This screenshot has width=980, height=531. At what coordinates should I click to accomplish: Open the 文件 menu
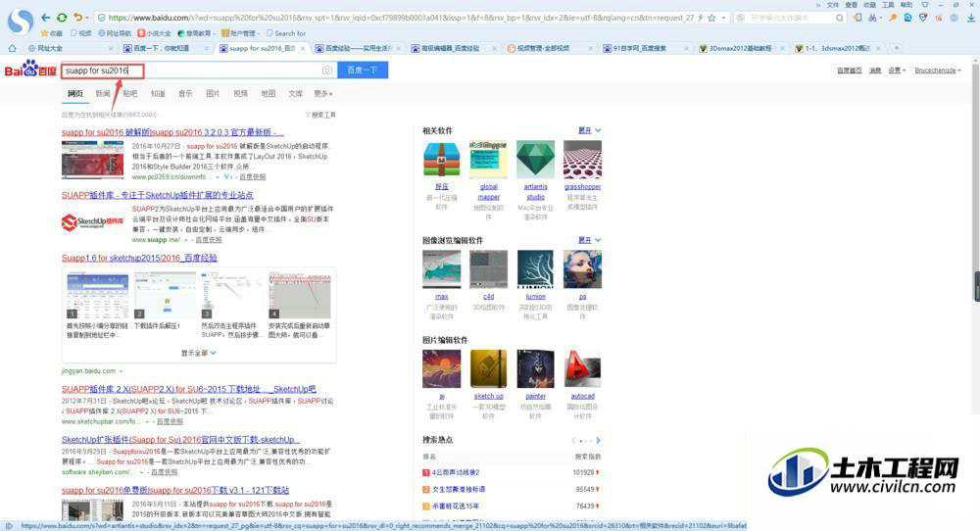click(x=832, y=4)
